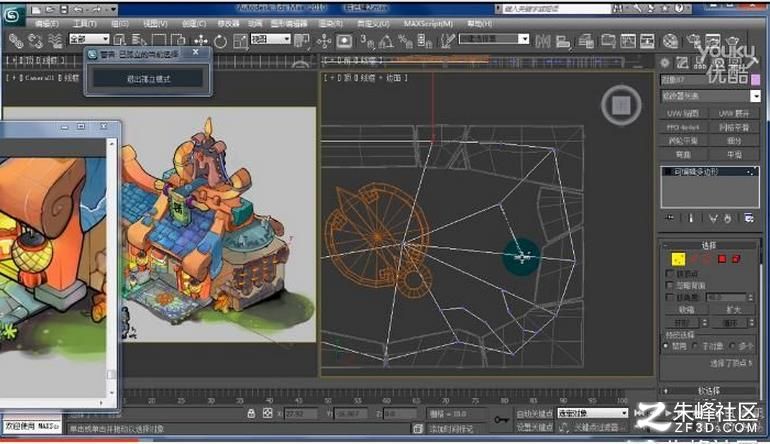Toggle the Angle Snap icon

pos(386,41)
